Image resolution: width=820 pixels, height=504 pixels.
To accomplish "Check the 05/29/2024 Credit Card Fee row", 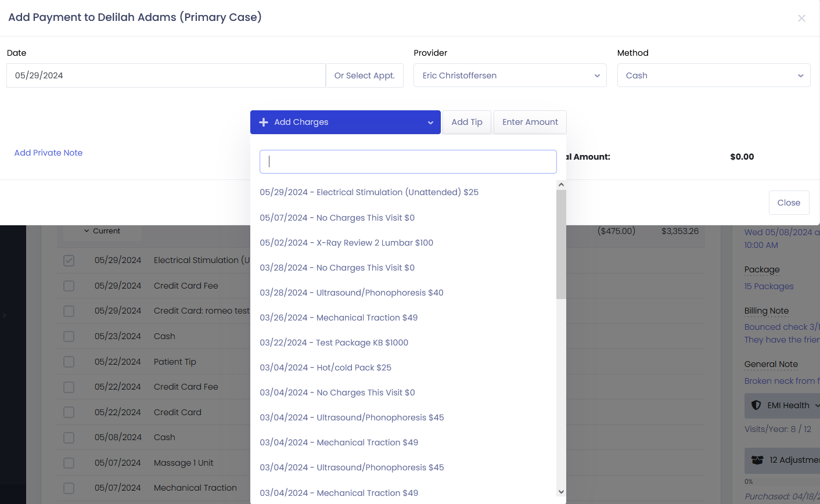I will pos(69,286).
